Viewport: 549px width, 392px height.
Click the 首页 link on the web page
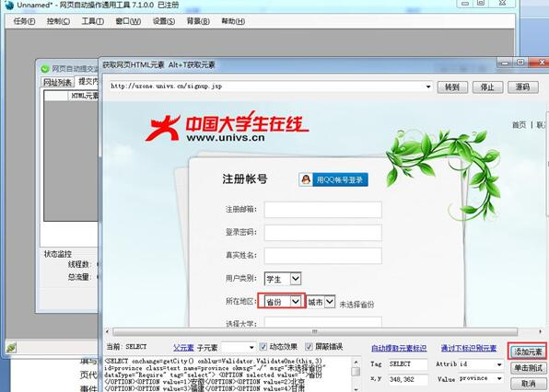coord(519,125)
